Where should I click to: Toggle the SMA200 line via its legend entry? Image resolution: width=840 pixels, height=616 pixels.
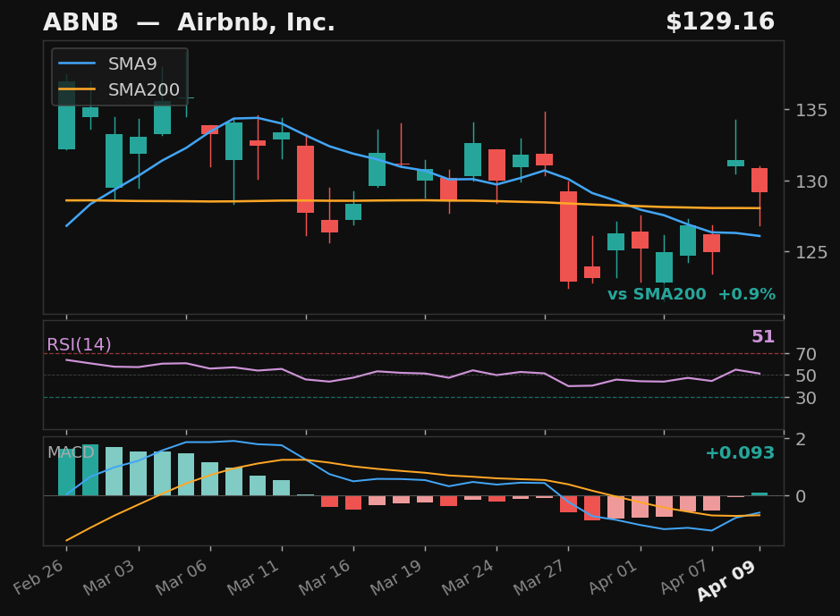tap(143, 89)
